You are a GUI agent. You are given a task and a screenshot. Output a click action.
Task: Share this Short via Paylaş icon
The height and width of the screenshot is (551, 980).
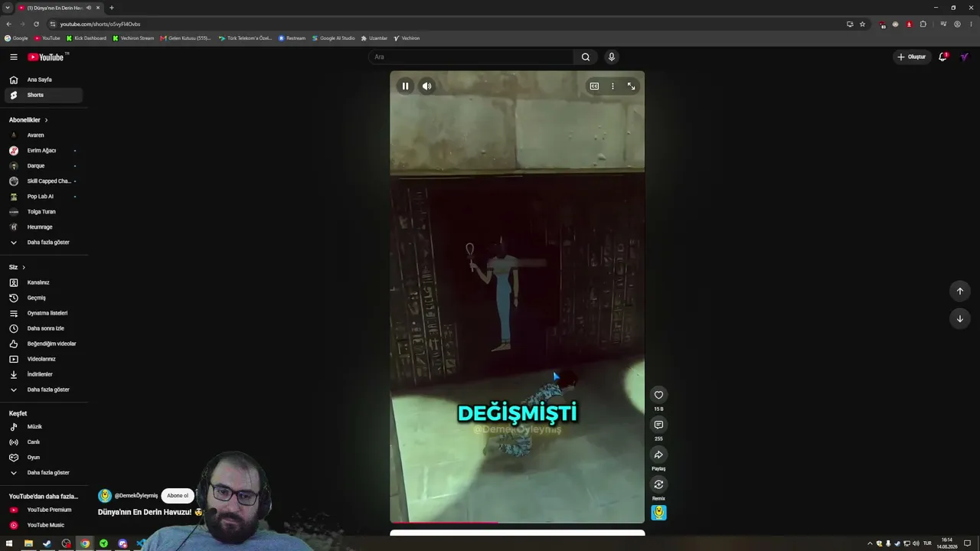click(658, 455)
